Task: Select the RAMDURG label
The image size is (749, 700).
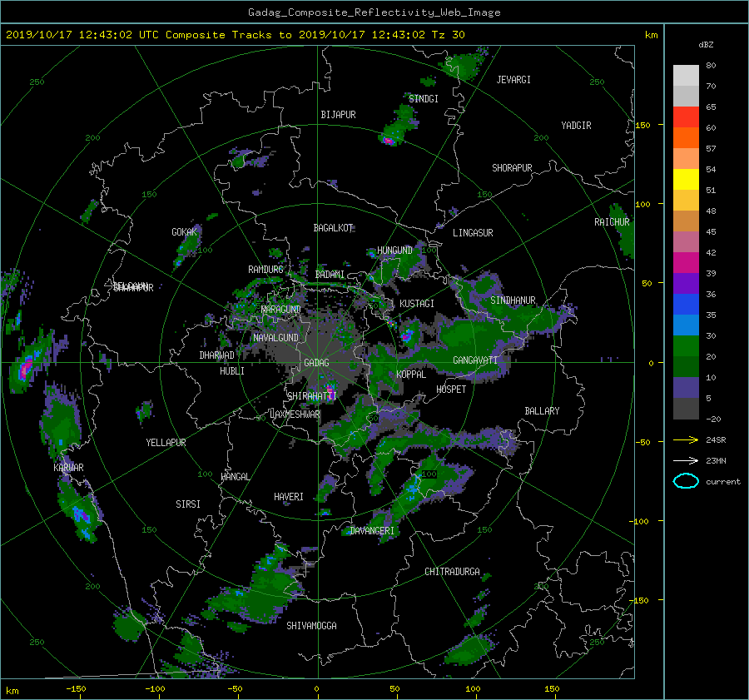Action: tap(265, 270)
